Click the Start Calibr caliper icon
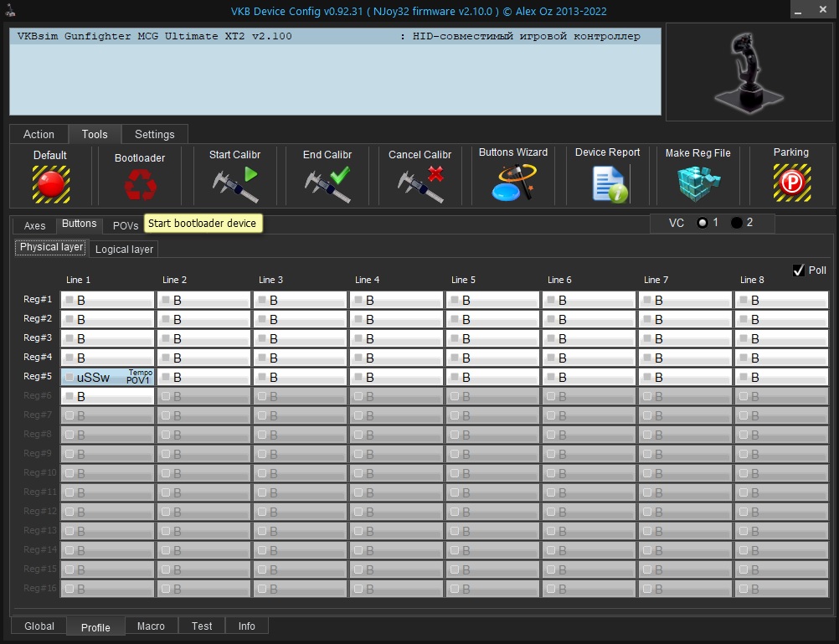This screenshot has height=644, width=839. tap(235, 184)
